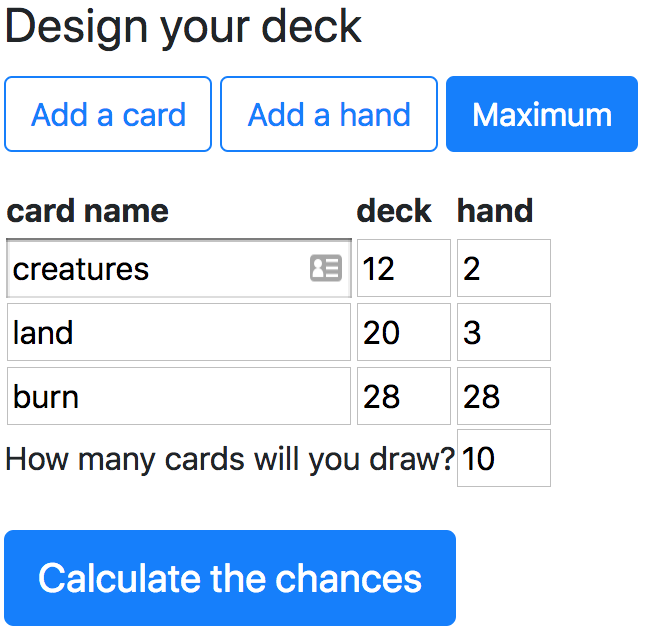Click the 'Design your deck' heading

(x=183, y=27)
